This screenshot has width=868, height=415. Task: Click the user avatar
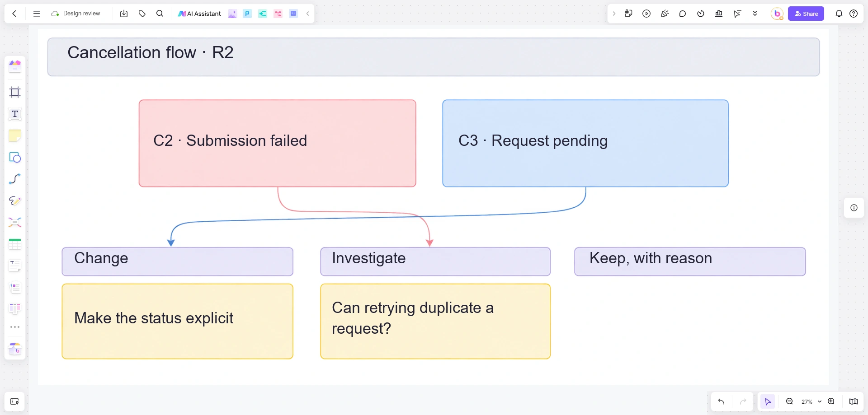(x=777, y=14)
